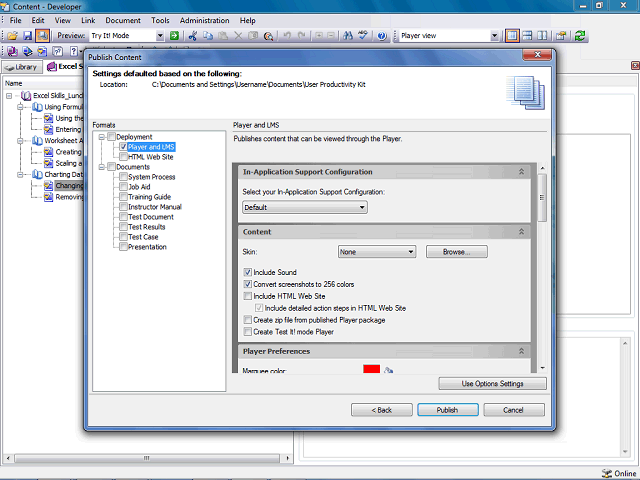This screenshot has width=640, height=480.
Task: Click the Publish toolbar icon beside Save
Action: point(42,36)
